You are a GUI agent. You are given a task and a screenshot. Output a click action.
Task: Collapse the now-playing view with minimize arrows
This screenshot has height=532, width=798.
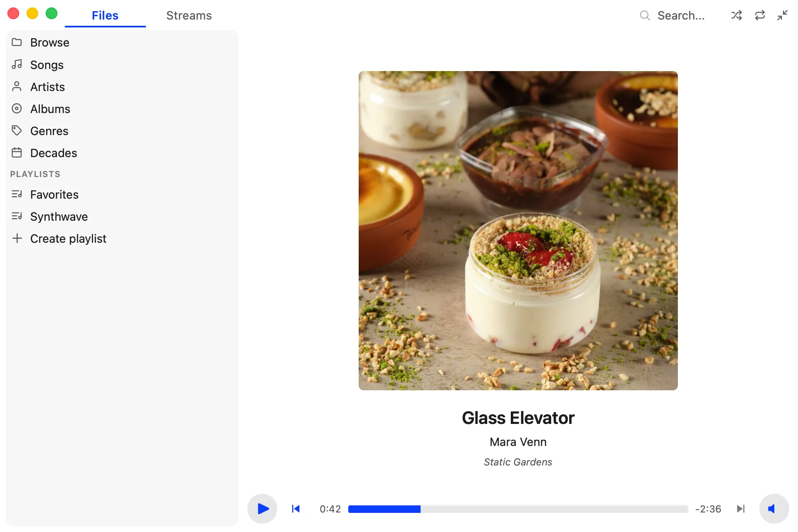(783, 15)
